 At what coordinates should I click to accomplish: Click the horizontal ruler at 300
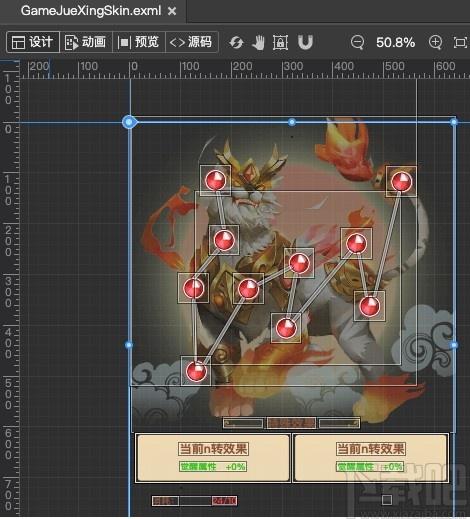pos(292,67)
